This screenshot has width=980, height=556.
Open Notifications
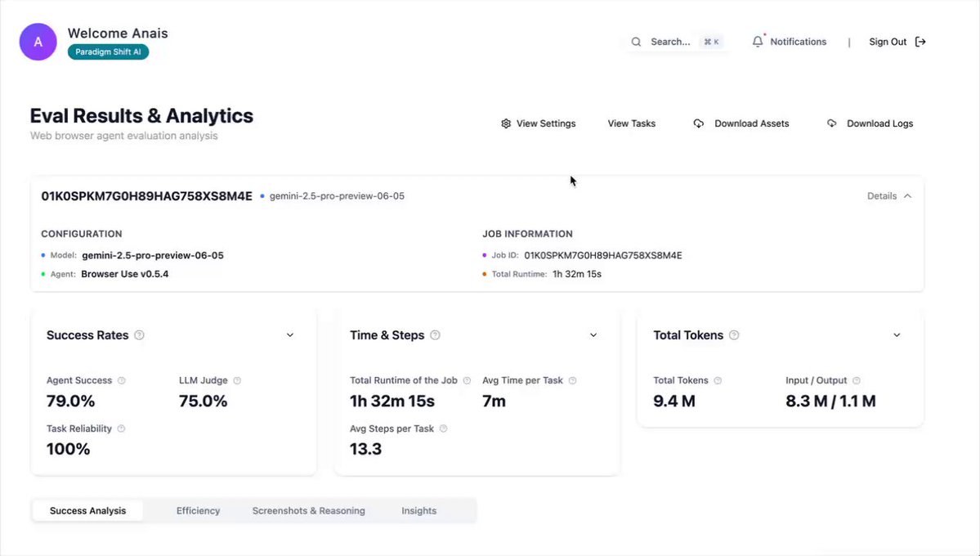coord(790,42)
